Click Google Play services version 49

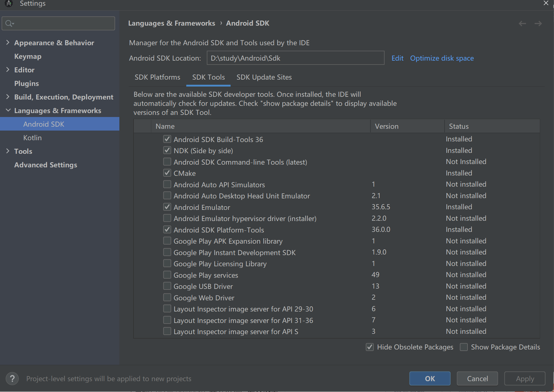[x=375, y=275]
